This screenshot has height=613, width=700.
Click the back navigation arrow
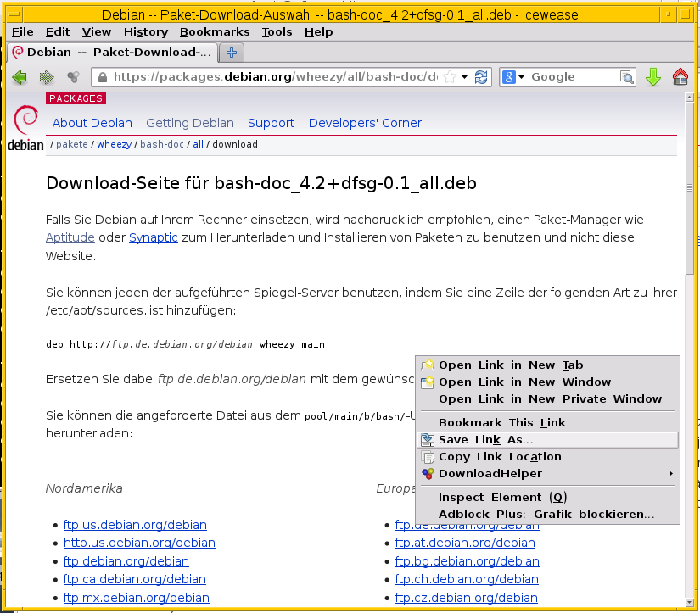click(x=19, y=77)
